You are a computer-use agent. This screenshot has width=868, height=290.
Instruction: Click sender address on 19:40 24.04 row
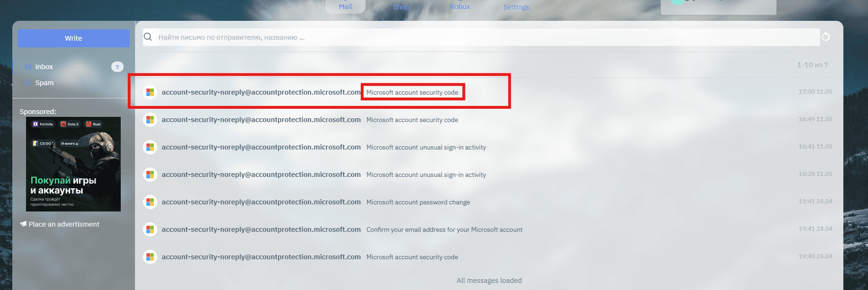[261, 257]
